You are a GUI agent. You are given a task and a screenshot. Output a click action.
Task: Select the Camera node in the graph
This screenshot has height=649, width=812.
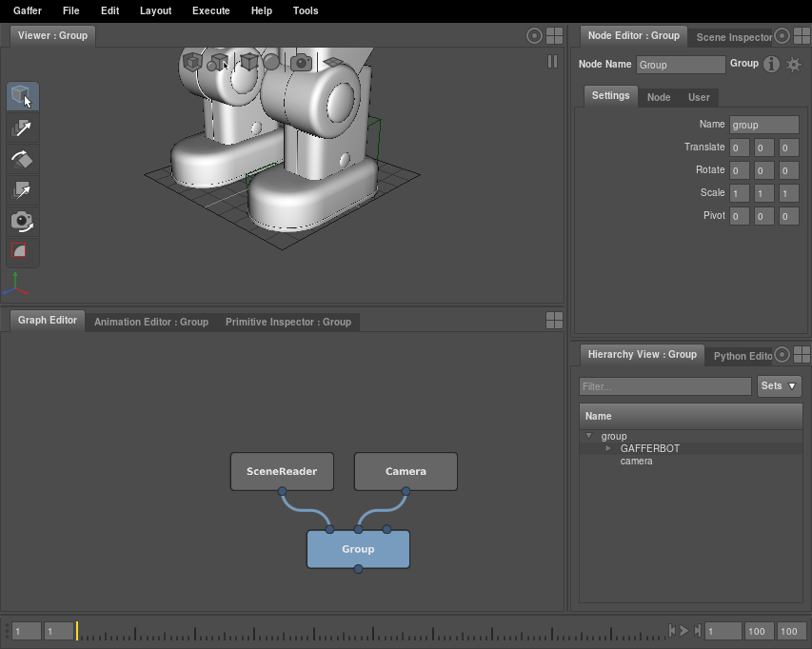406,471
